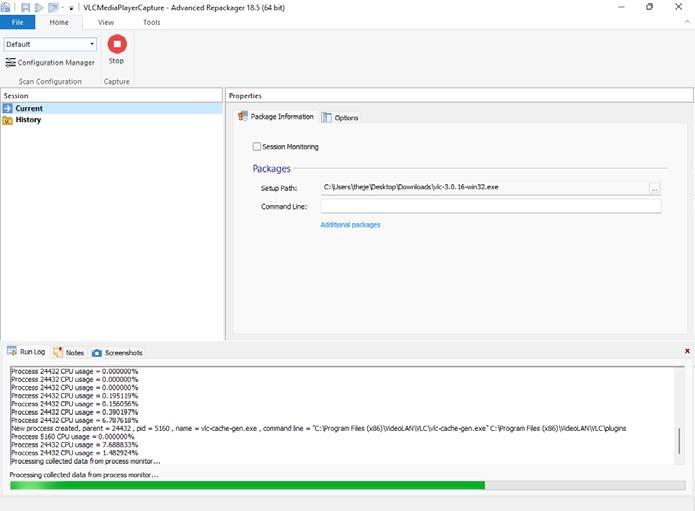Open the File menu
The height and width of the screenshot is (511, 695).
tap(17, 22)
